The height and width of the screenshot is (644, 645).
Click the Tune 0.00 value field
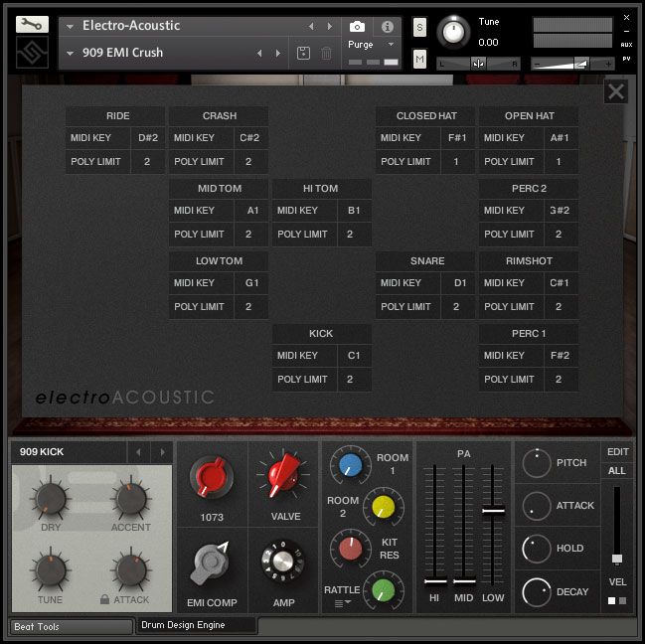click(488, 43)
